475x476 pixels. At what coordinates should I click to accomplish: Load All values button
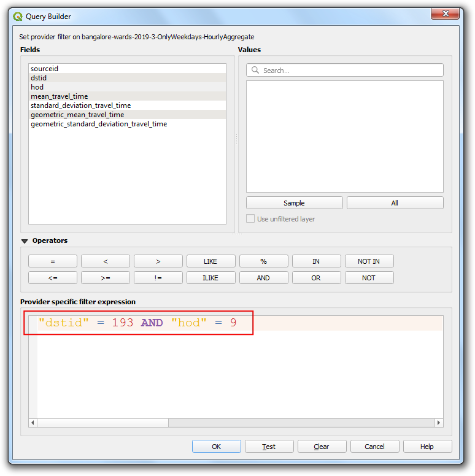point(395,203)
